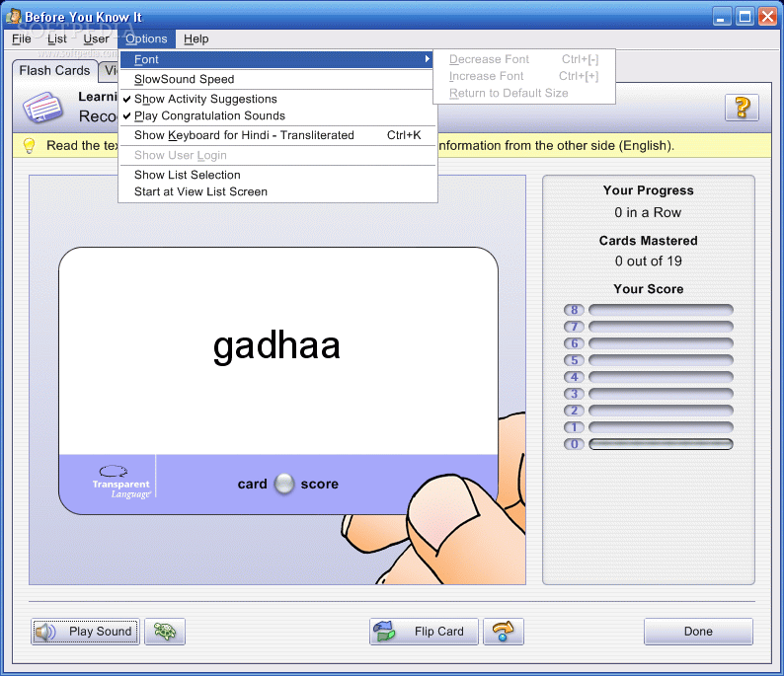784x676 pixels.
Task: Click the Before You Know It title bar icon
Action: point(14,16)
